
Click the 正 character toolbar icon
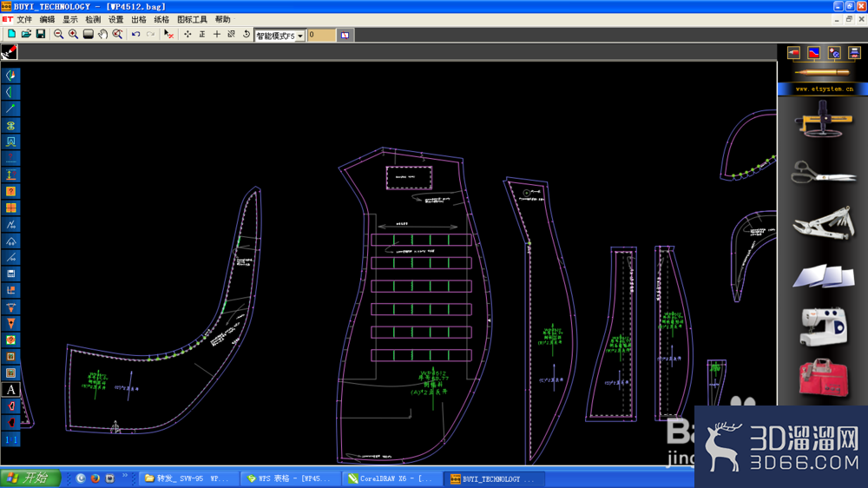coord(202,35)
